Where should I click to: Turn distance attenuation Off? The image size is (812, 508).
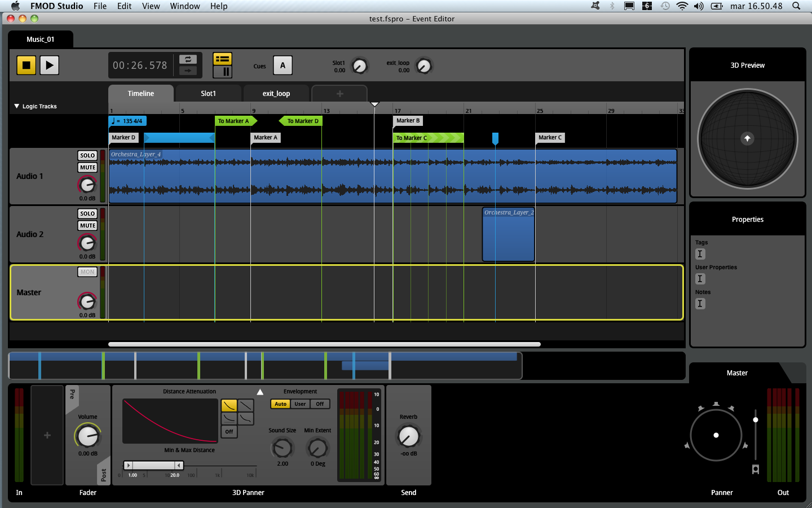pos(229,432)
